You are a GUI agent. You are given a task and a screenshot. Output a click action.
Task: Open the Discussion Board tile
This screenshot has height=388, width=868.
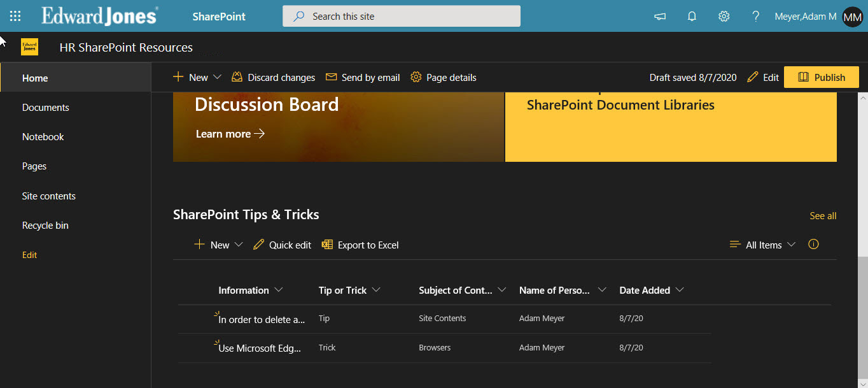pyautogui.click(x=339, y=127)
